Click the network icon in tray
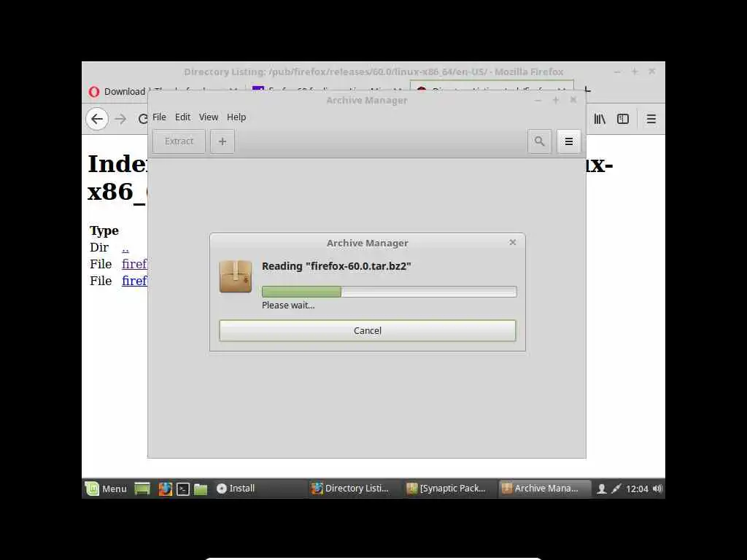This screenshot has height=560, width=747. (616, 489)
